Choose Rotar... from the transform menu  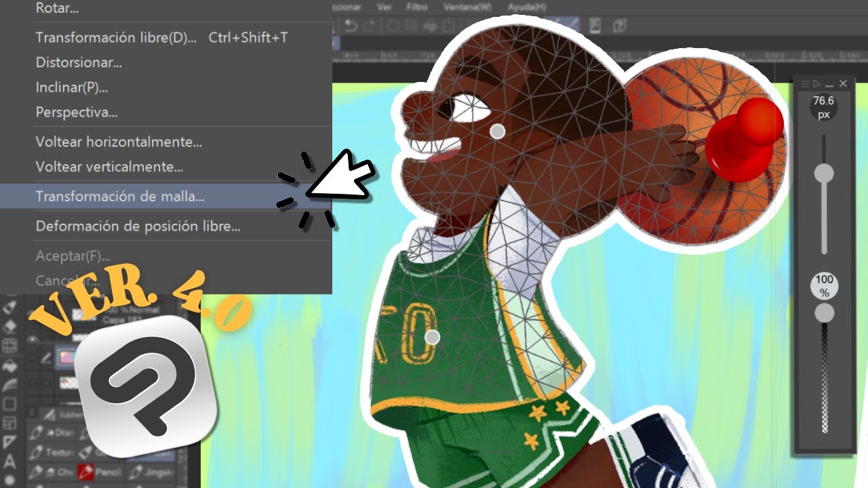[57, 9]
